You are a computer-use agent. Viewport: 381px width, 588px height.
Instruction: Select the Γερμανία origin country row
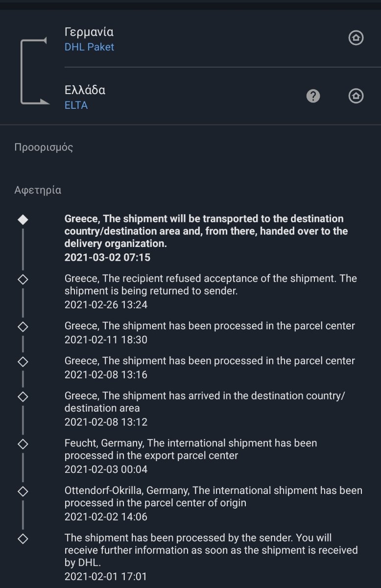190,39
